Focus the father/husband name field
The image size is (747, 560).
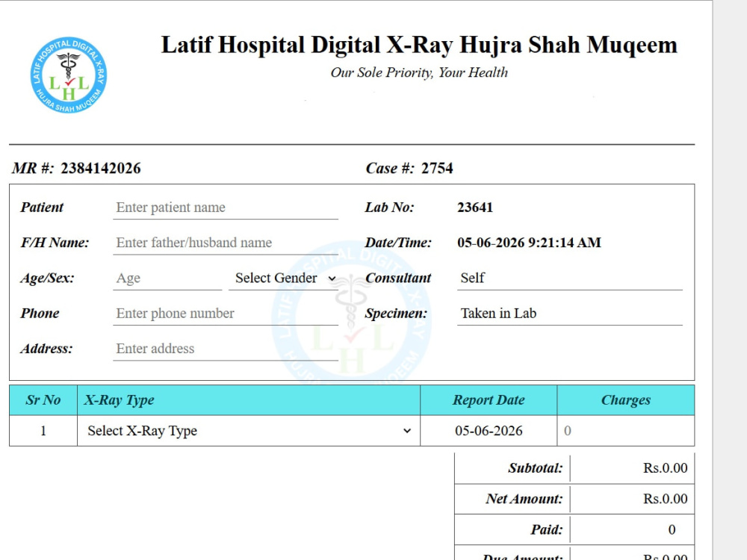226,243
